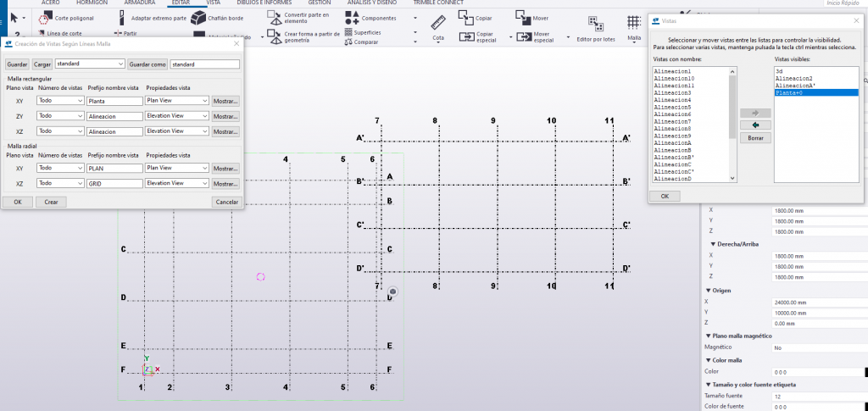Image resolution: width=868 pixels, height=411 pixels.
Task: Collapse the Plano malla magnético section
Action: tap(708, 336)
